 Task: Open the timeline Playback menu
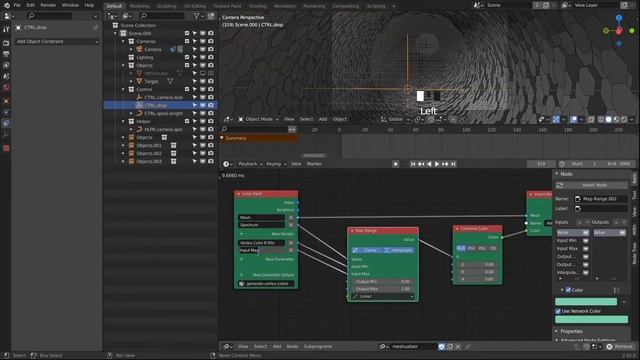pos(250,164)
